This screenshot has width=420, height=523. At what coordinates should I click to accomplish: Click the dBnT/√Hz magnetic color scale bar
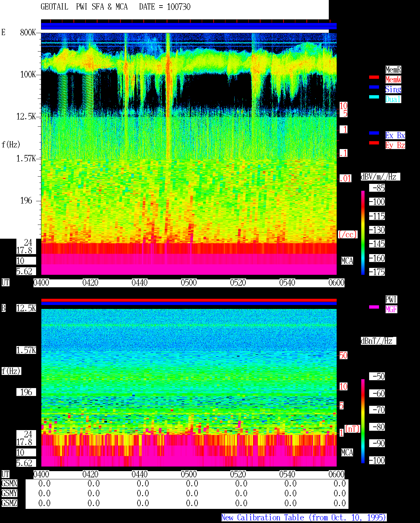[363, 421]
